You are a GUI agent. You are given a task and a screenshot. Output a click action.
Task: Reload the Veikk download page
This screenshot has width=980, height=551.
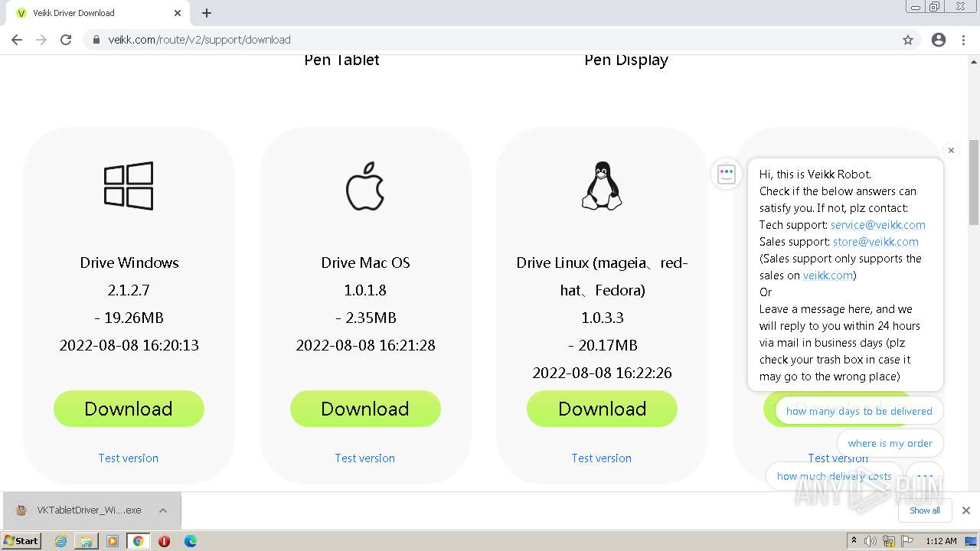66,40
